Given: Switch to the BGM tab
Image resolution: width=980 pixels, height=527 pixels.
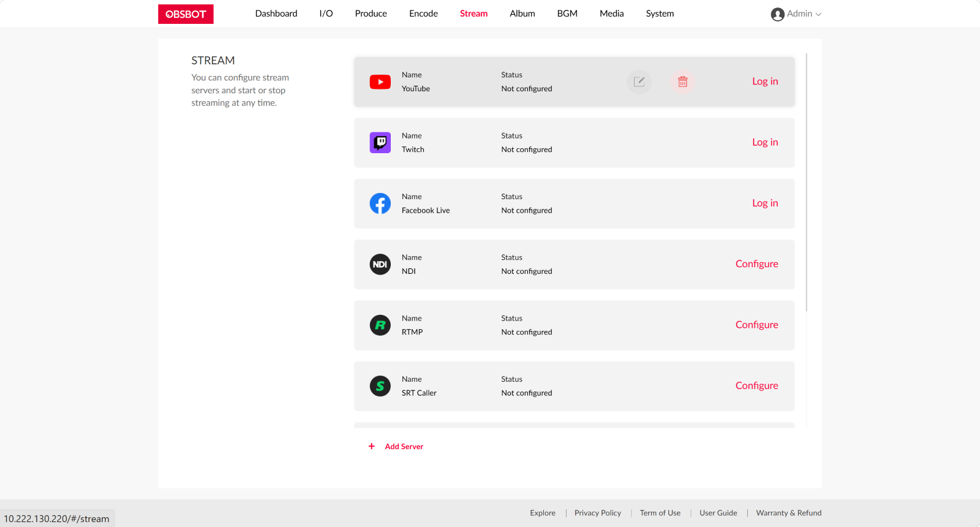Looking at the screenshot, I should 567,13.
